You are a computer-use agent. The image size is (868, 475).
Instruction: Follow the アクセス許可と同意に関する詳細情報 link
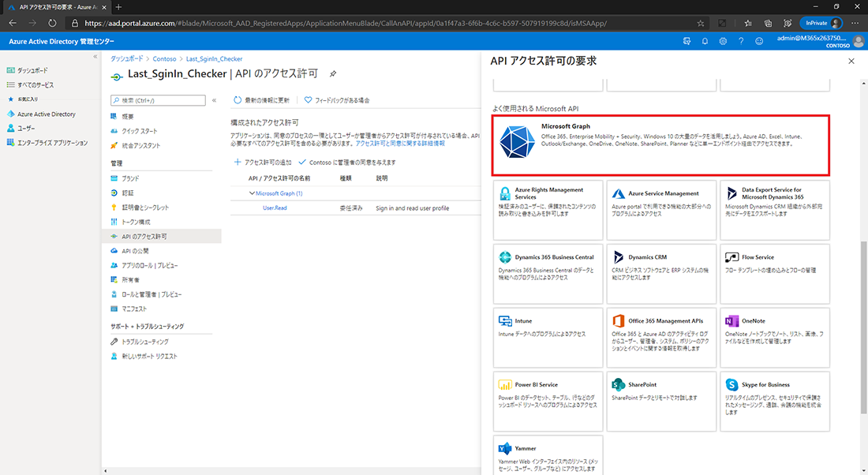click(400, 144)
